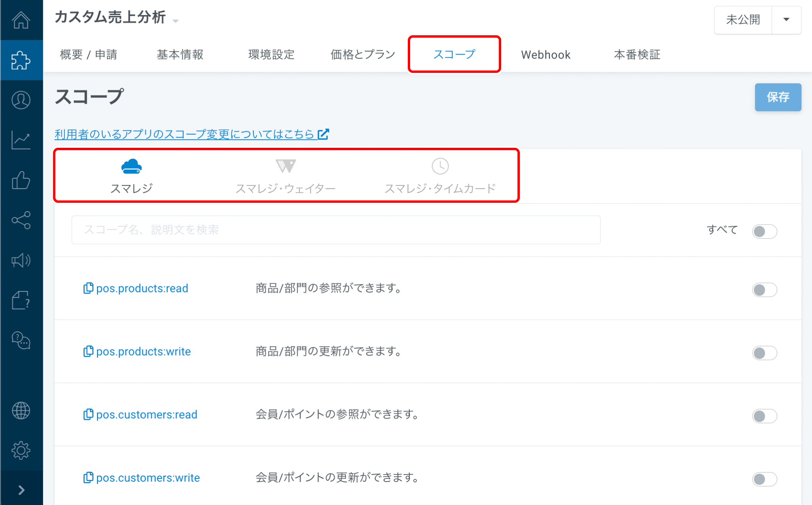The width and height of the screenshot is (812, 505).
Task: Select the thumbs-up reviews icon
Action: click(x=21, y=181)
